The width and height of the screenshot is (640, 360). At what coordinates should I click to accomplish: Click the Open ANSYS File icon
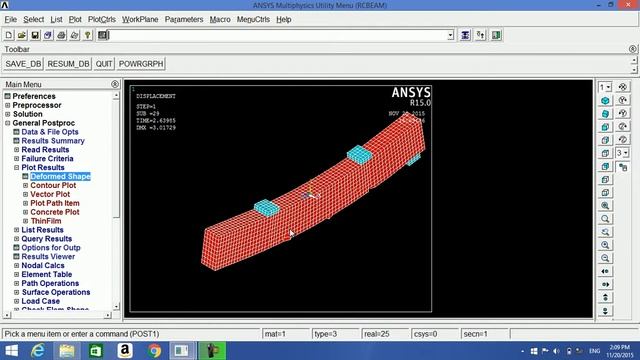22,35
